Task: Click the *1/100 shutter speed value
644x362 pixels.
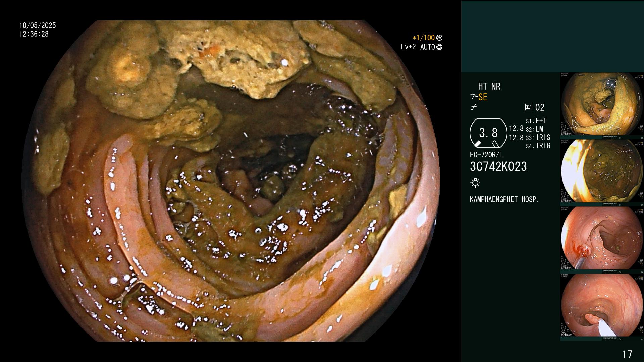Action: (423, 38)
